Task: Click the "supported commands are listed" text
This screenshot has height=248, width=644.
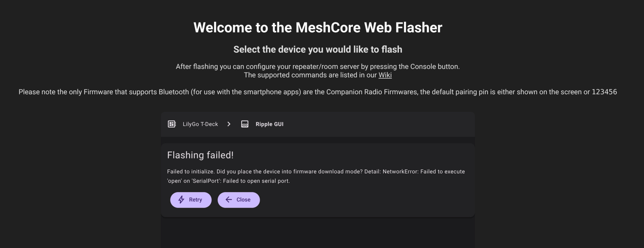Action: point(310,75)
